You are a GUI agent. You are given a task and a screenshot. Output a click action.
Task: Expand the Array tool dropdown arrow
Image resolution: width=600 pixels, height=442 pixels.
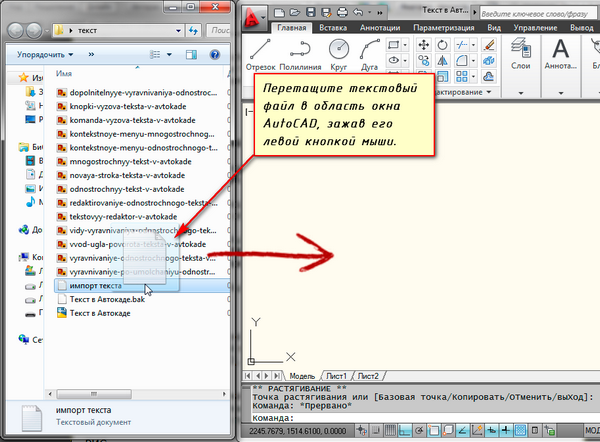(x=473, y=76)
